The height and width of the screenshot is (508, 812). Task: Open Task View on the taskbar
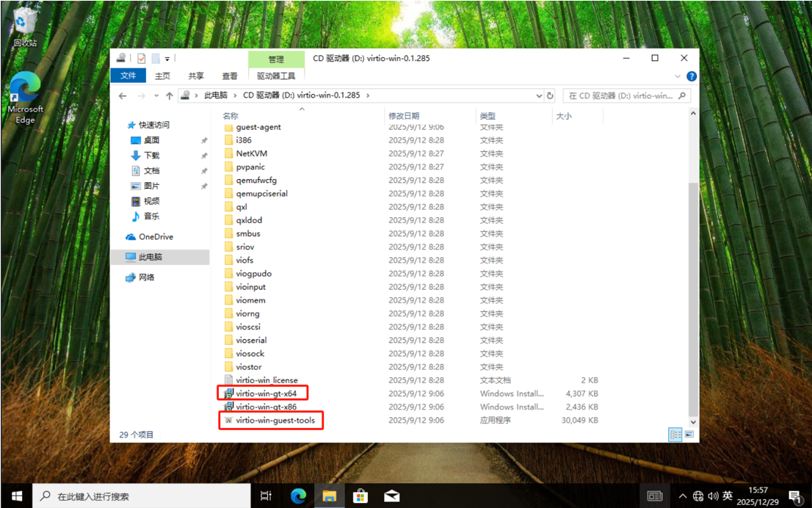click(267, 496)
